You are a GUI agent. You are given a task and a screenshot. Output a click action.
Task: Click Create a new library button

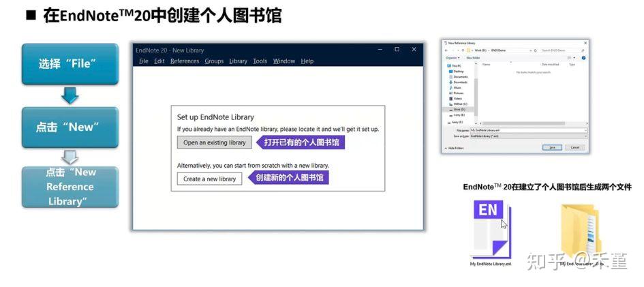coord(209,179)
